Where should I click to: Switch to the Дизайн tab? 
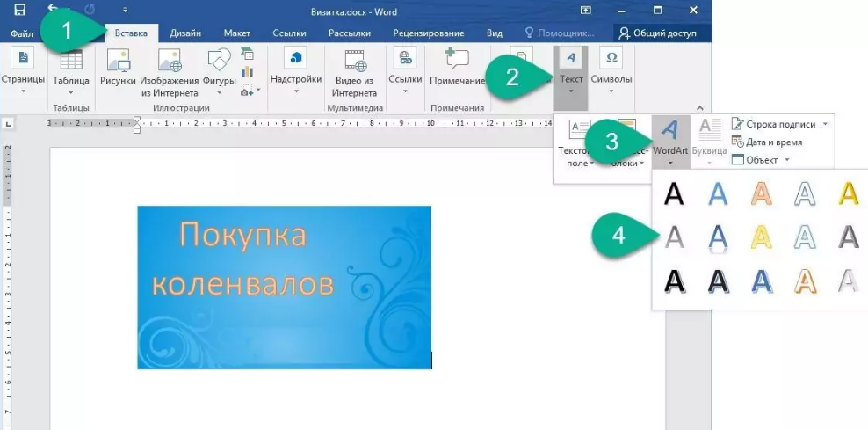click(x=185, y=33)
